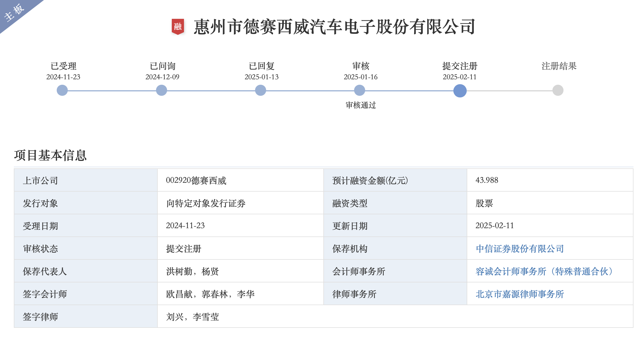Click the 审核状态 value 提交注册 in table

click(240, 248)
